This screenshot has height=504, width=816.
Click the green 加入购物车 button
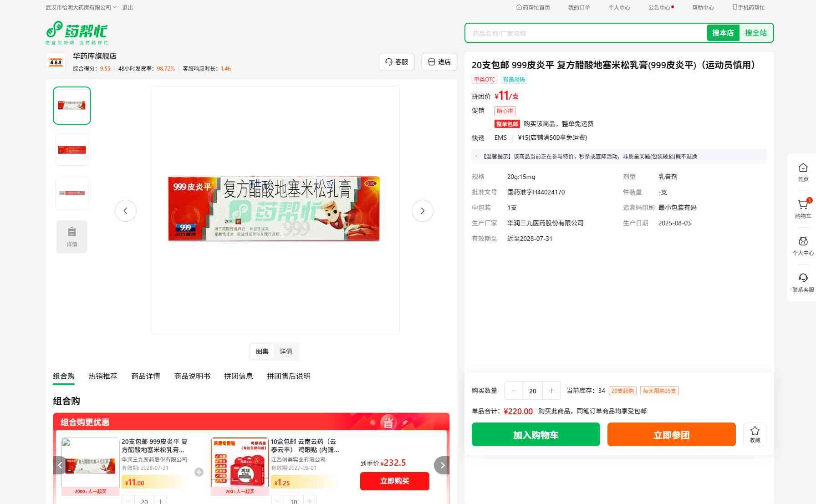535,434
